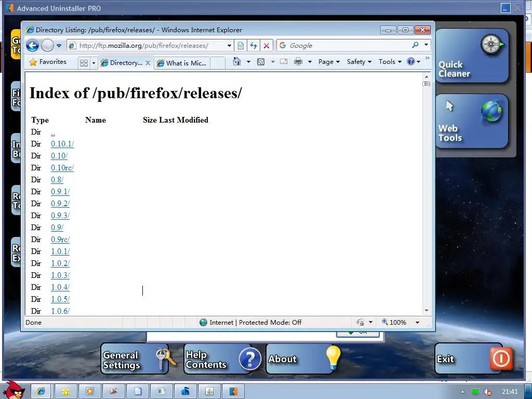532x399 pixels.
Task: Click the Internet Explorer taskbar icon
Action: (41, 391)
